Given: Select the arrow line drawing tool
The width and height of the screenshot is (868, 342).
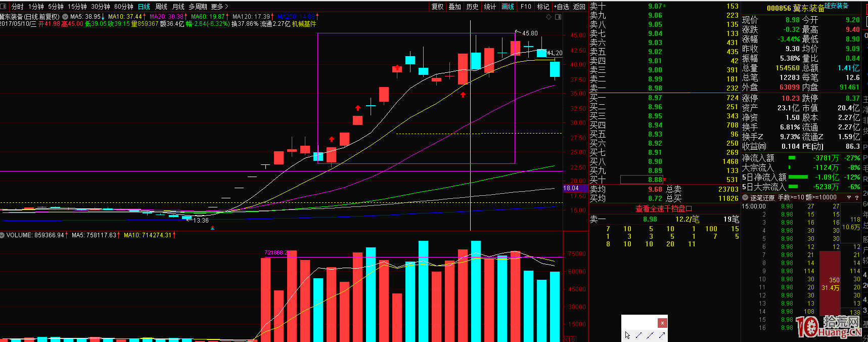Looking at the screenshot, I should pyautogui.click(x=662, y=335).
